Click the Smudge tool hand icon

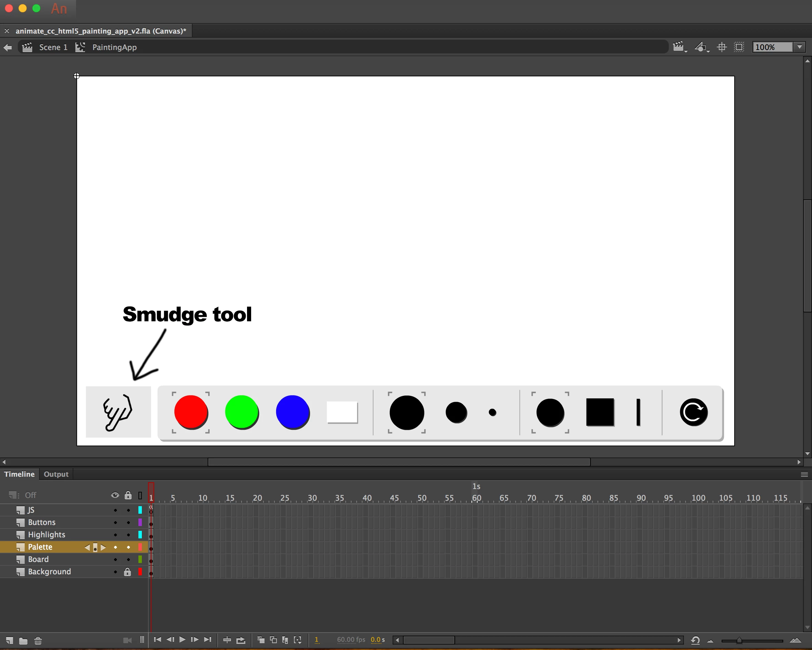[x=118, y=412]
